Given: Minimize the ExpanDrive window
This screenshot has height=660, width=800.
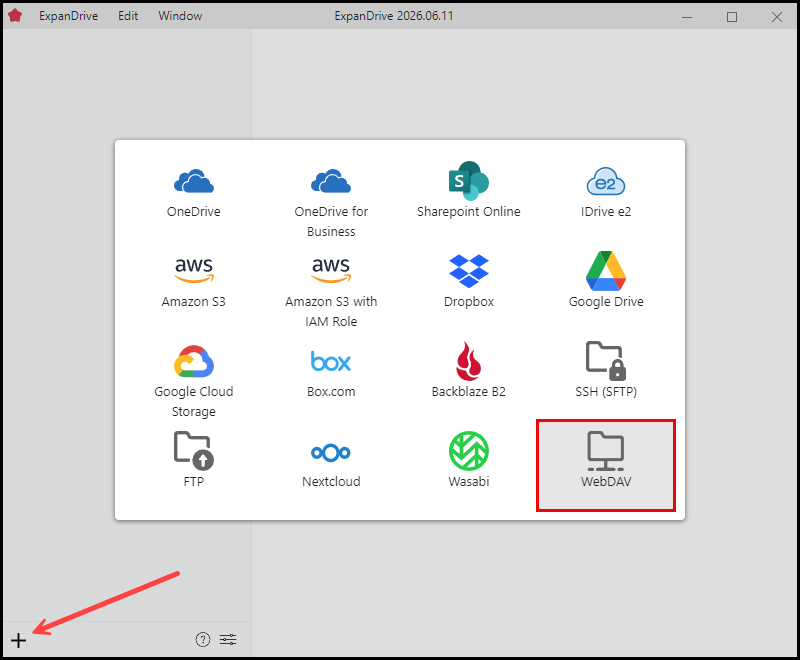Looking at the screenshot, I should 687,17.
